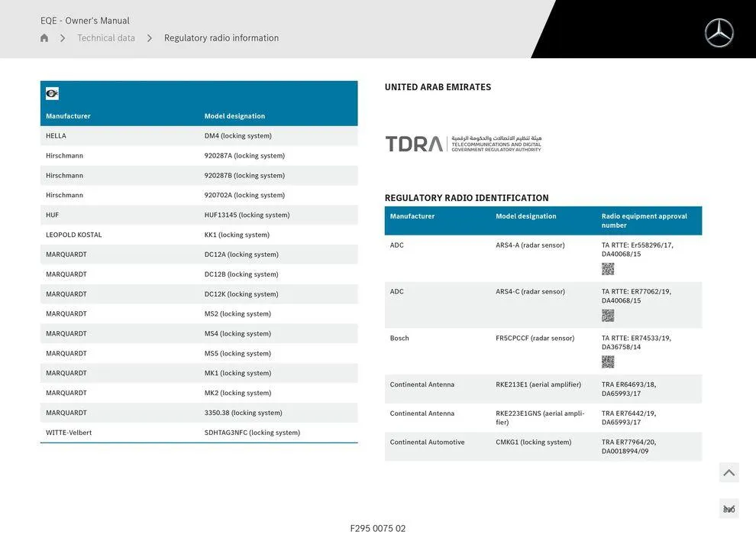The image size is (756, 535).
Task: Click the Mercedes-Benz star logo
Action: click(718, 32)
